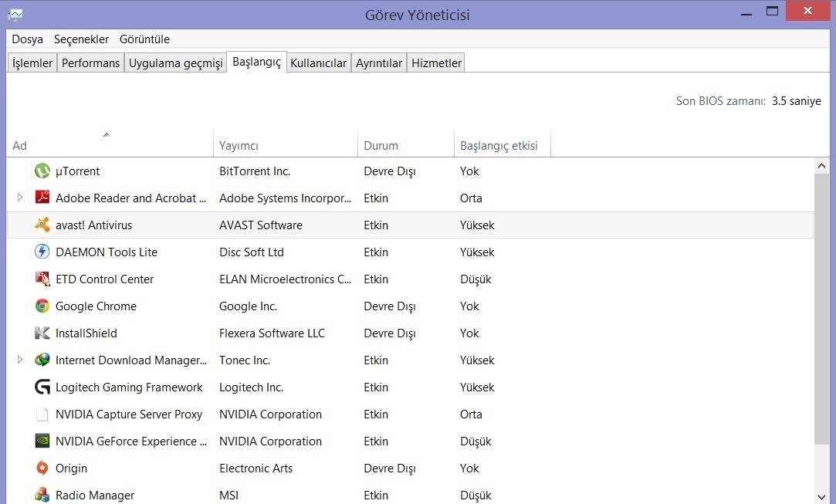
Task: Switch to the Hizmetler tab
Action: (436, 63)
